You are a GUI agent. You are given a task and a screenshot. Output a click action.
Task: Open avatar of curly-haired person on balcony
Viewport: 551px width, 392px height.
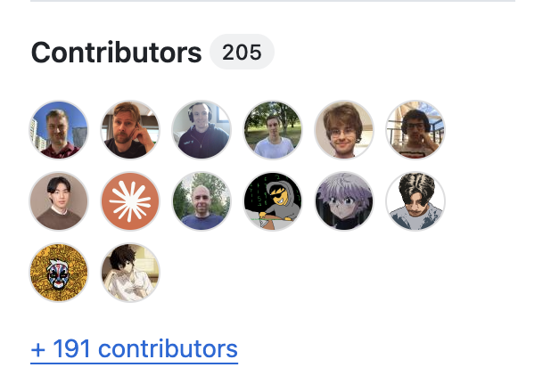[415, 130]
